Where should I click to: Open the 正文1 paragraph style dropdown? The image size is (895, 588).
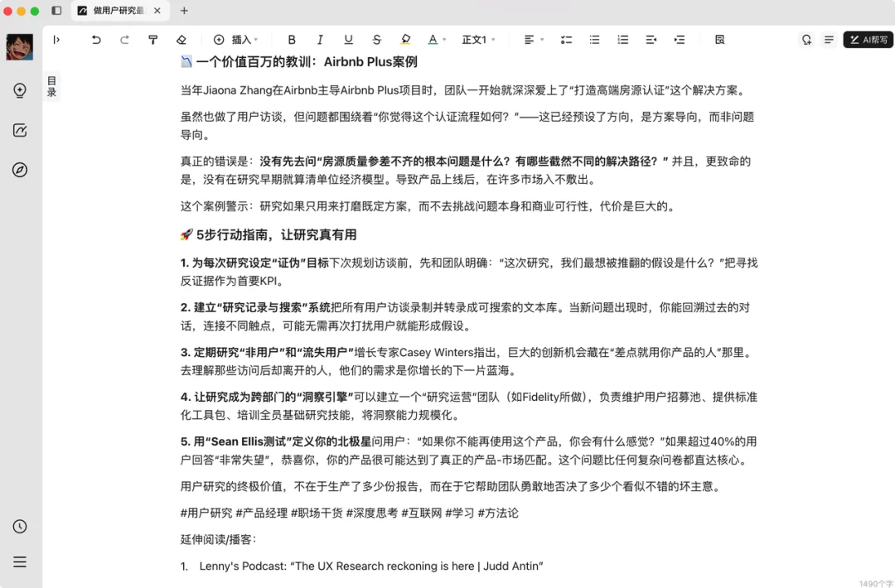click(x=477, y=39)
